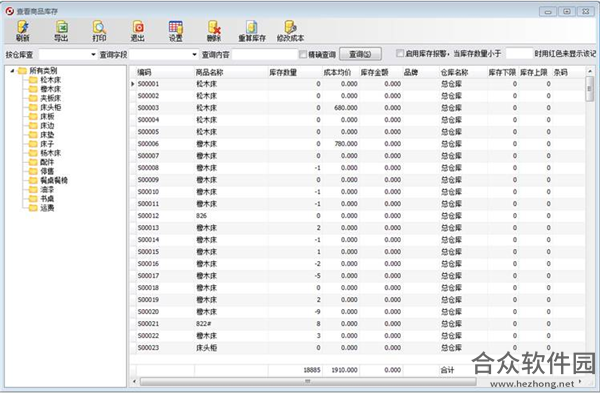Click the 品牌 column header

pyautogui.click(x=421, y=72)
